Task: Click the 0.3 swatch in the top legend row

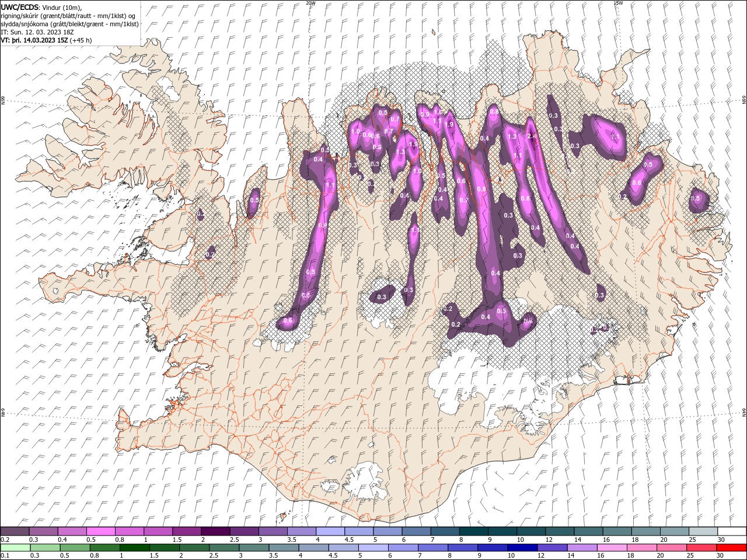Action: pos(43,531)
